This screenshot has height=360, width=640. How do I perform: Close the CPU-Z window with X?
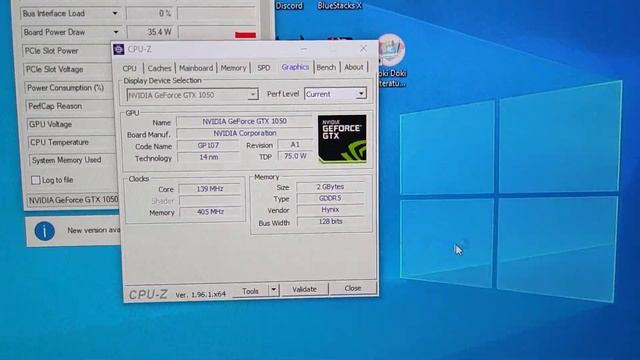(363, 49)
